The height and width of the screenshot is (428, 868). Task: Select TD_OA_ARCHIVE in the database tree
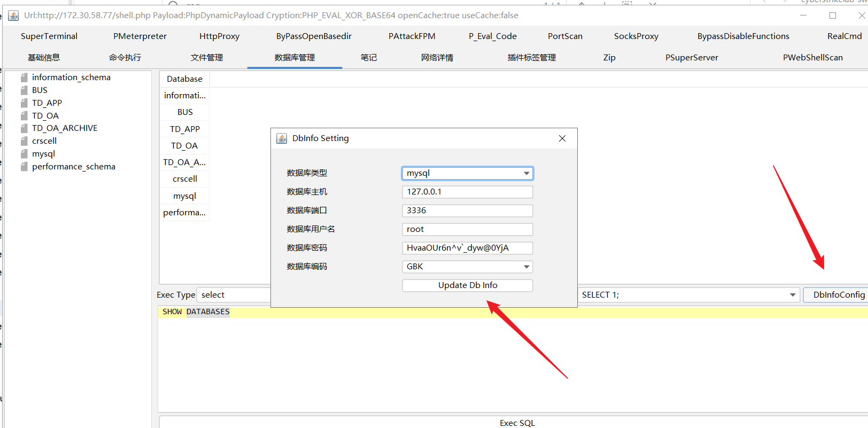click(x=65, y=128)
